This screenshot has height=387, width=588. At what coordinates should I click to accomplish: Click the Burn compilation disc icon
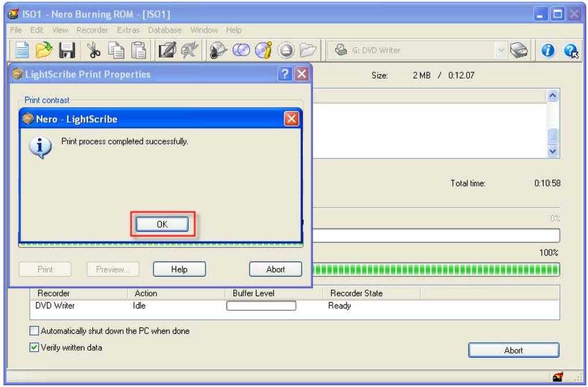click(x=218, y=50)
